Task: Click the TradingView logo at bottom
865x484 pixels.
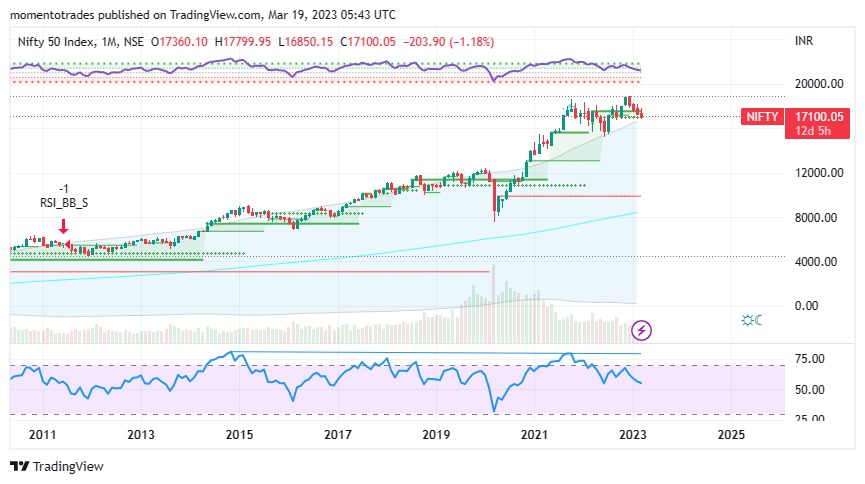Action: click(x=57, y=466)
